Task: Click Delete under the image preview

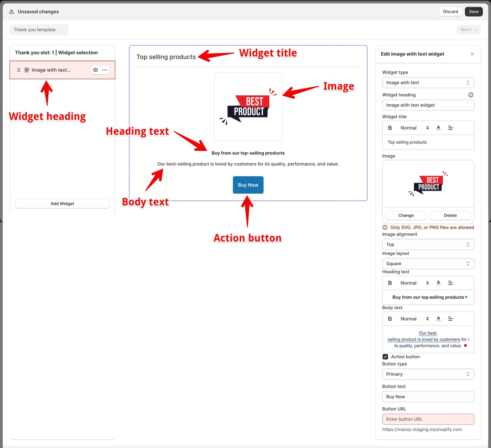Action: [x=450, y=215]
